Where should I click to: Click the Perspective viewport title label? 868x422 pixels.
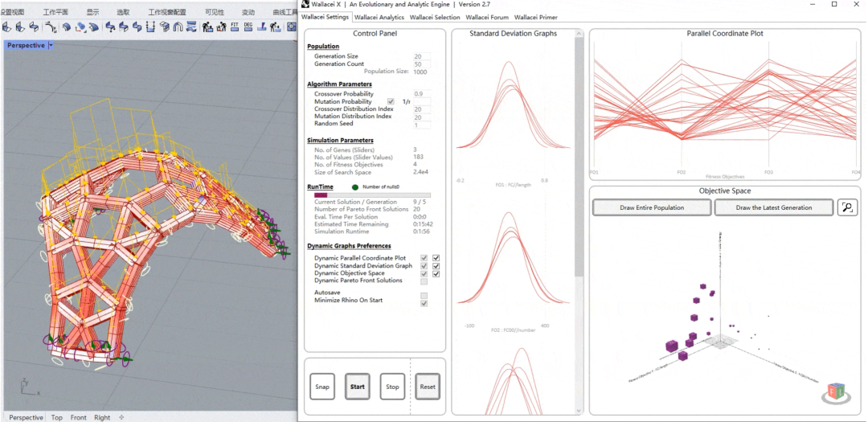26,45
